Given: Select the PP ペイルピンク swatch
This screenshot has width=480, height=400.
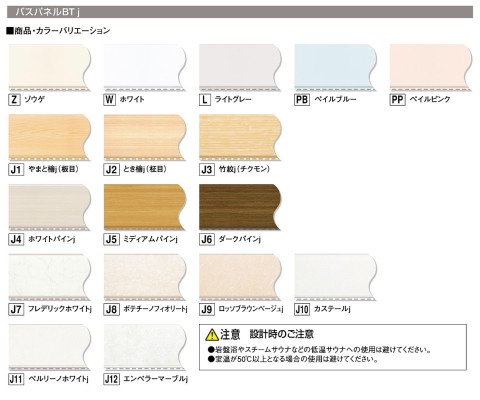Looking at the screenshot, I should (431, 68).
